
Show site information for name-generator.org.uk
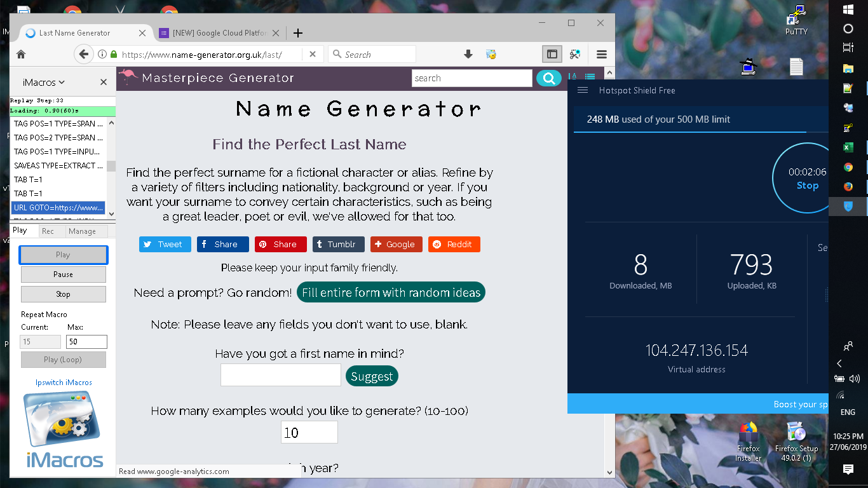[102, 55]
